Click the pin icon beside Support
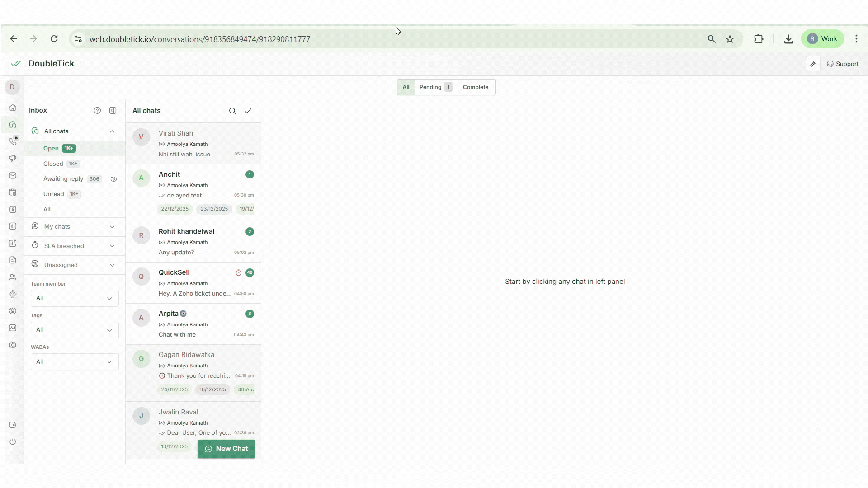This screenshot has height=488, width=868. tap(813, 64)
